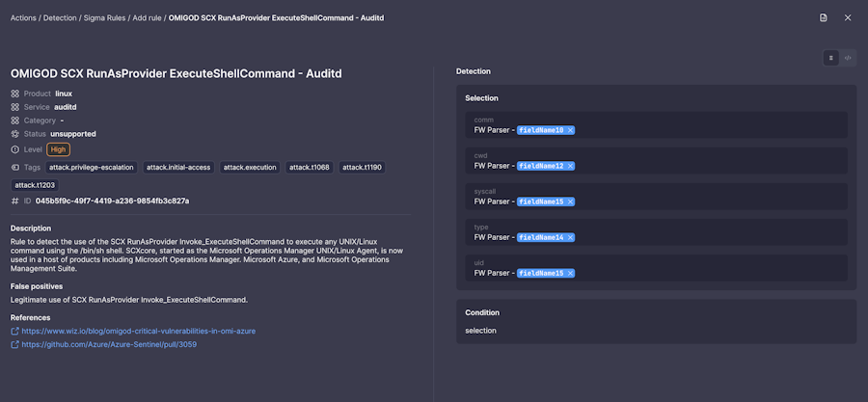Click the Condition section heading

point(482,313)
